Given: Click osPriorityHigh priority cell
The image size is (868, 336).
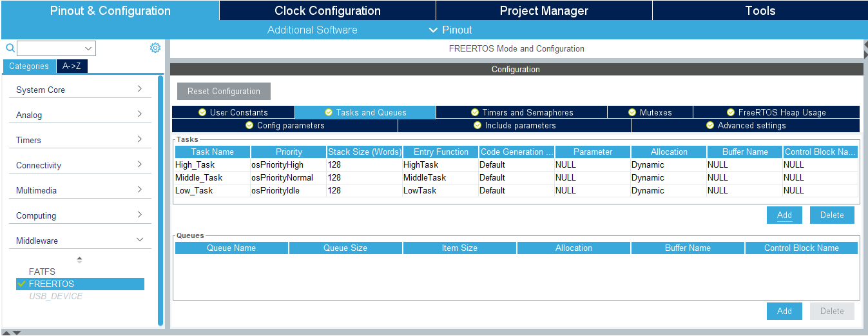Looking at the screenshot, I should [x=289, y=164].
